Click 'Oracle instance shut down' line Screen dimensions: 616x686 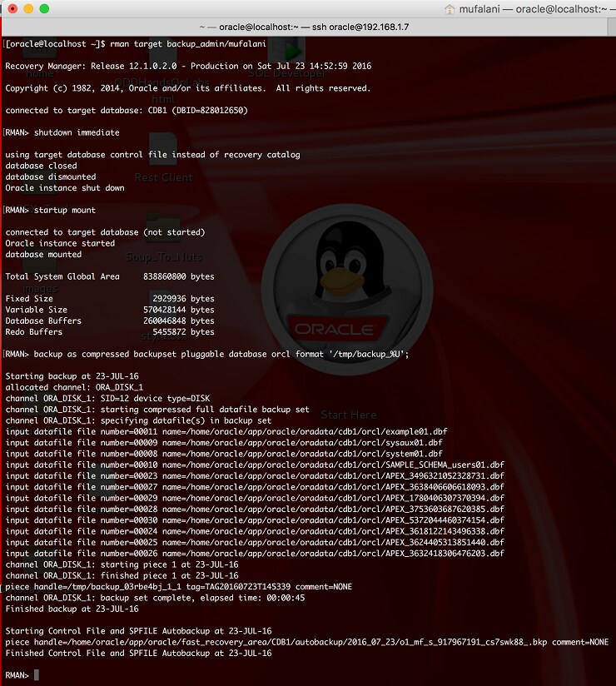tap(65, 187)
